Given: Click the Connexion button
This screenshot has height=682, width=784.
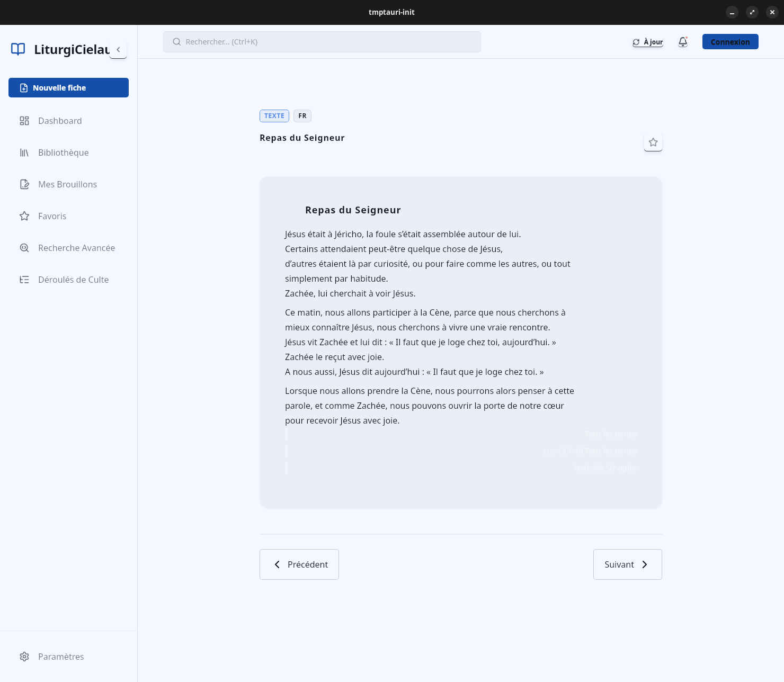Looking at the screenshot, I should 730,42.
